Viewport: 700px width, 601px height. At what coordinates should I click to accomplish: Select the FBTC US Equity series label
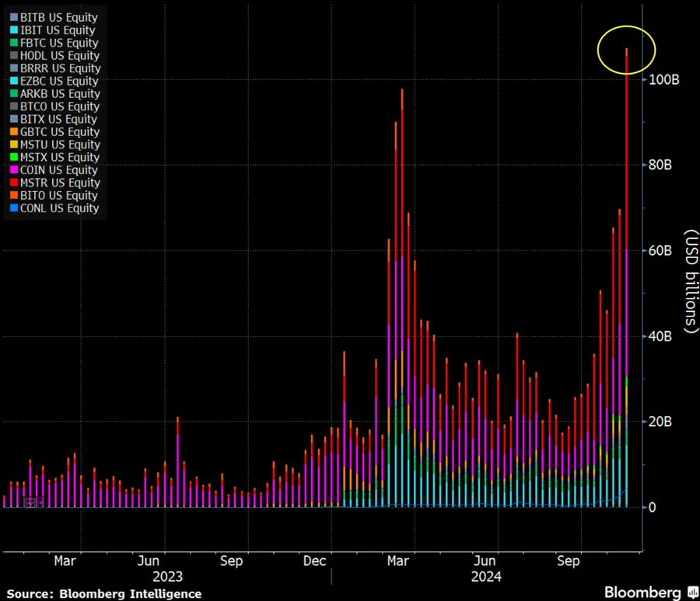(59, 43)
